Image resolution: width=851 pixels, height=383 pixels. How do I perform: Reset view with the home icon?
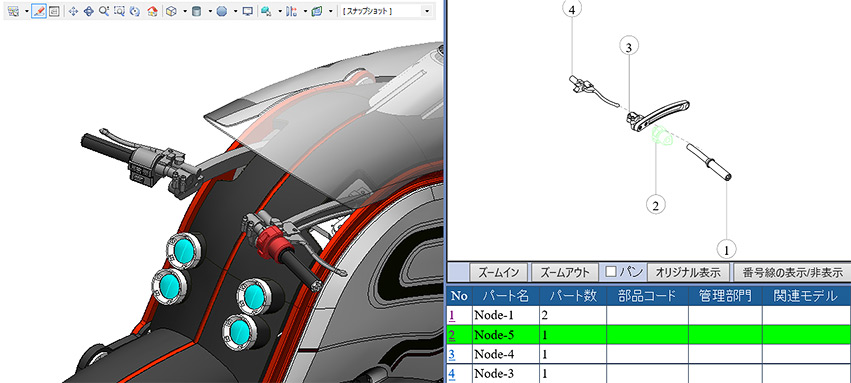click(x=153, y=11)
